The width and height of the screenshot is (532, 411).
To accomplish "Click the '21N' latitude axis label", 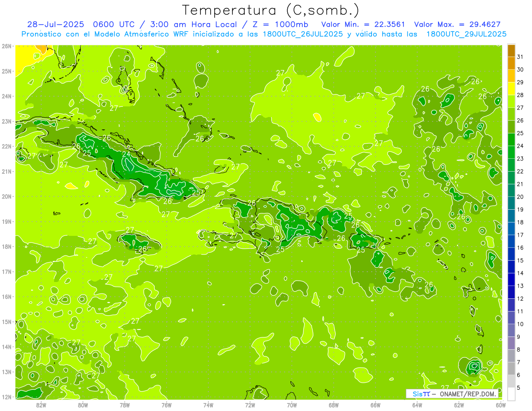I will pyautogui.click(x=7, y=172).
